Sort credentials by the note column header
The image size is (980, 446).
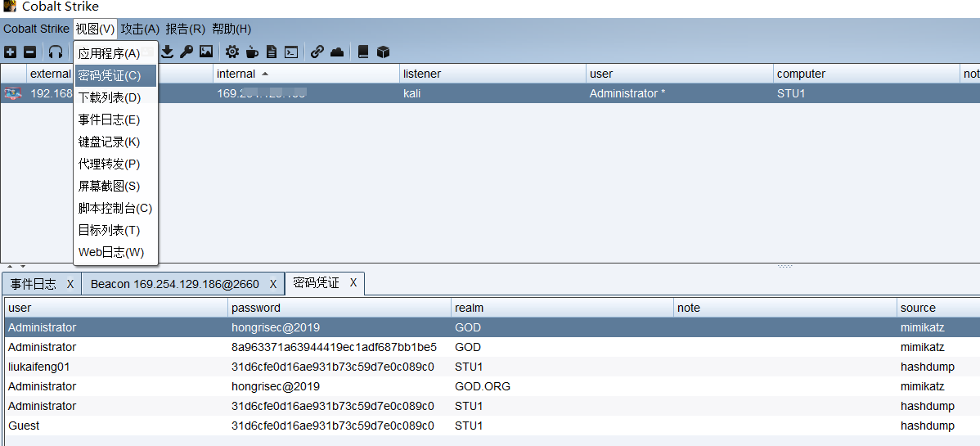(785, 308)
